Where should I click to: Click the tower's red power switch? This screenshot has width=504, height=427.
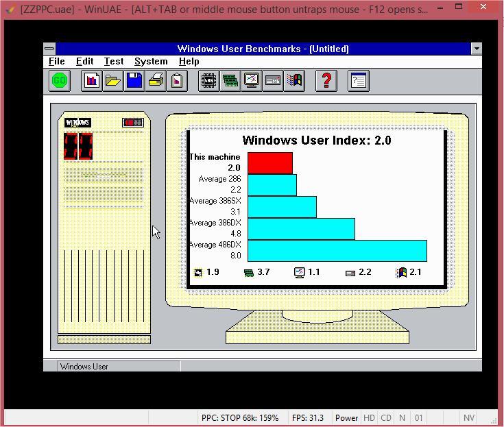[x=133, y=123]
